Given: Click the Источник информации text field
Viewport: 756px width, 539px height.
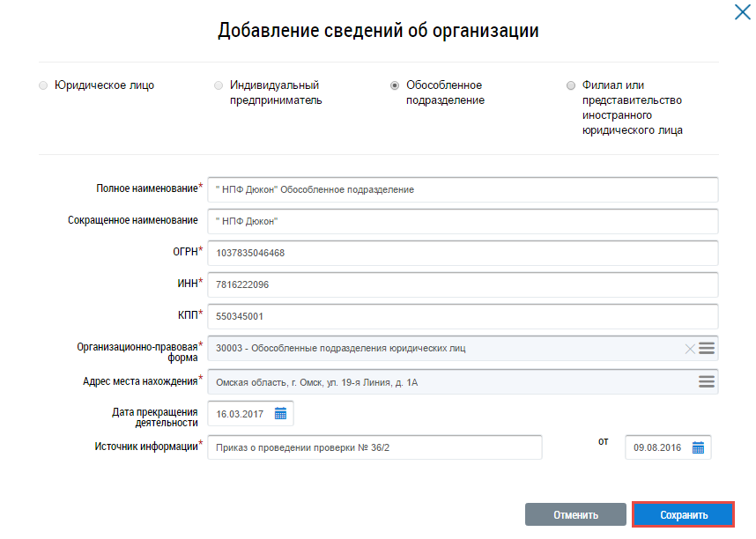Looking at the screenshot, I should click(374, 447).
